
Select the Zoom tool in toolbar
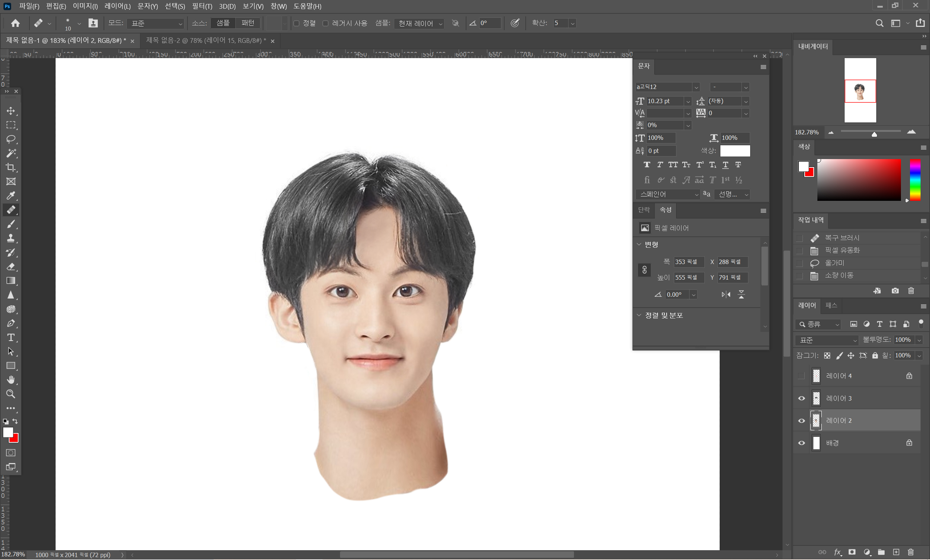tap(11, 394)
